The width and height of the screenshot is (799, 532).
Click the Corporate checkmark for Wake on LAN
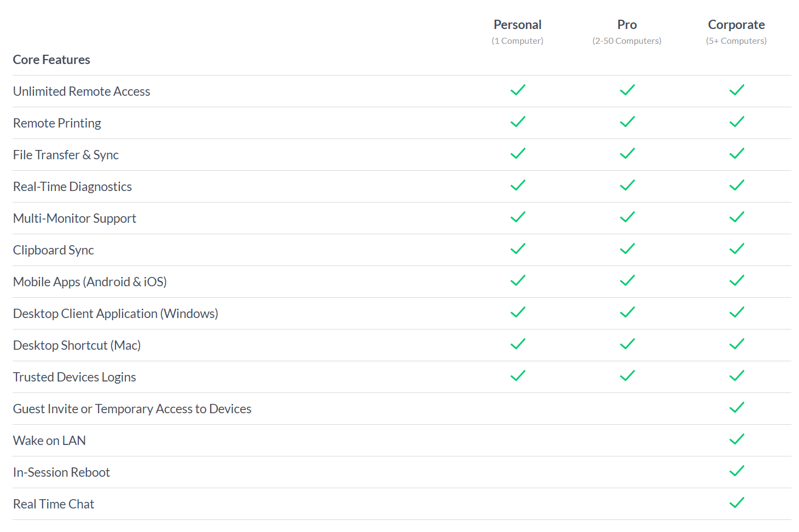click(737, 440)
